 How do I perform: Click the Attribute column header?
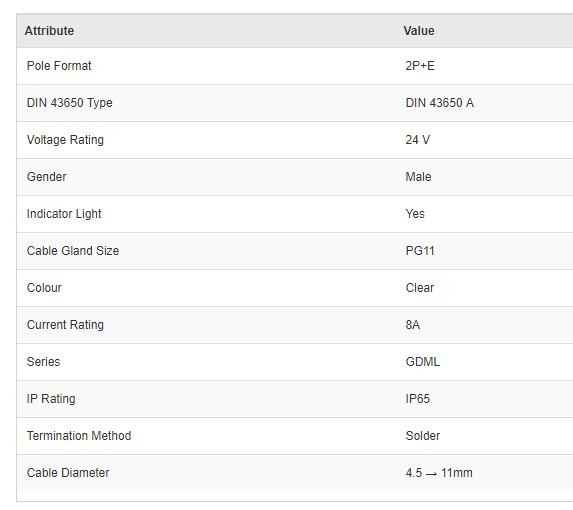[x=49, y=31]
